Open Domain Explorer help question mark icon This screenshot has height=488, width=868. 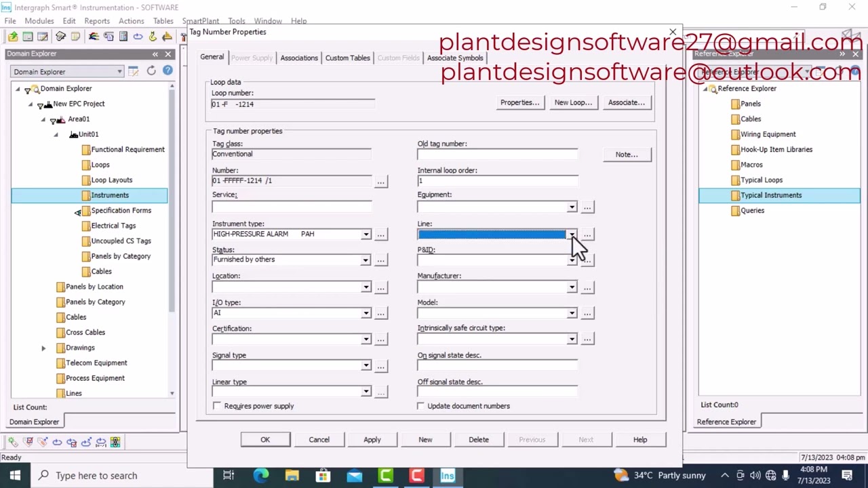tap(167, 71)
